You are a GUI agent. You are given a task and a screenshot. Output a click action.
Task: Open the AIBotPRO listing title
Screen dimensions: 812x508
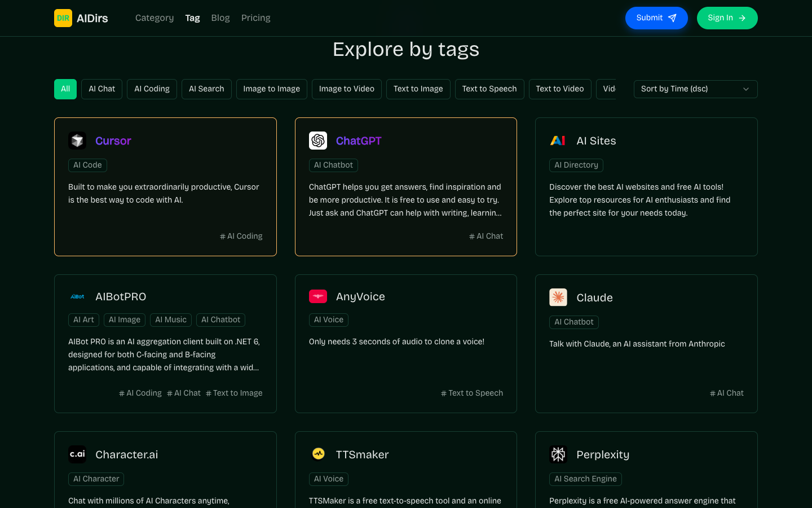tap(121, 296)
